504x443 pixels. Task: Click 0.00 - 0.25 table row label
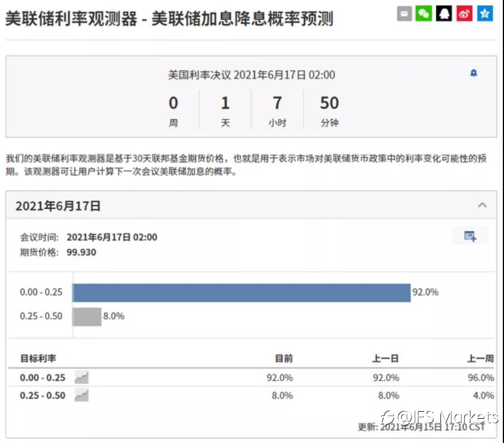pos(42,378)
